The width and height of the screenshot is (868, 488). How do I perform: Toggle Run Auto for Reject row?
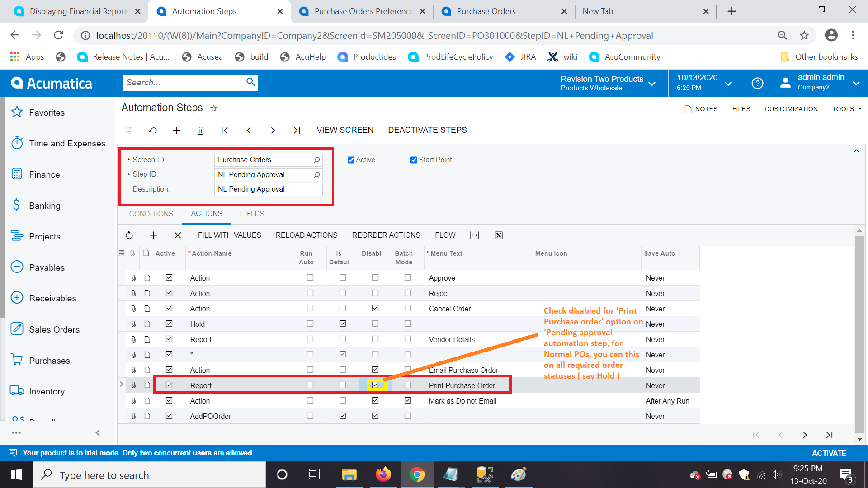[310, 293]
